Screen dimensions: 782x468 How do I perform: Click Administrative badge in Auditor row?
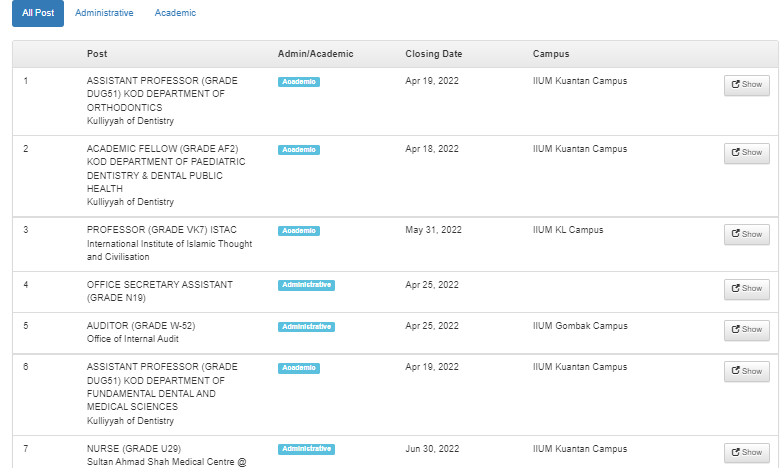point(306,327)
